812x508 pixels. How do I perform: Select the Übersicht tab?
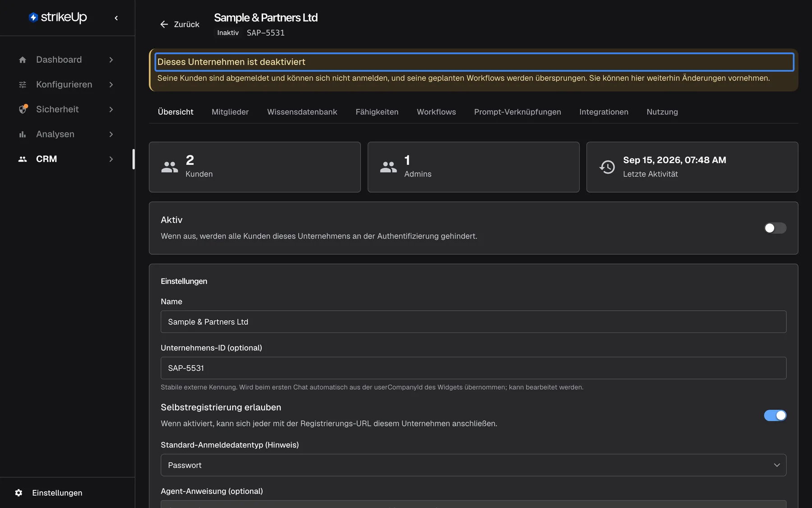tap(175, 112)
